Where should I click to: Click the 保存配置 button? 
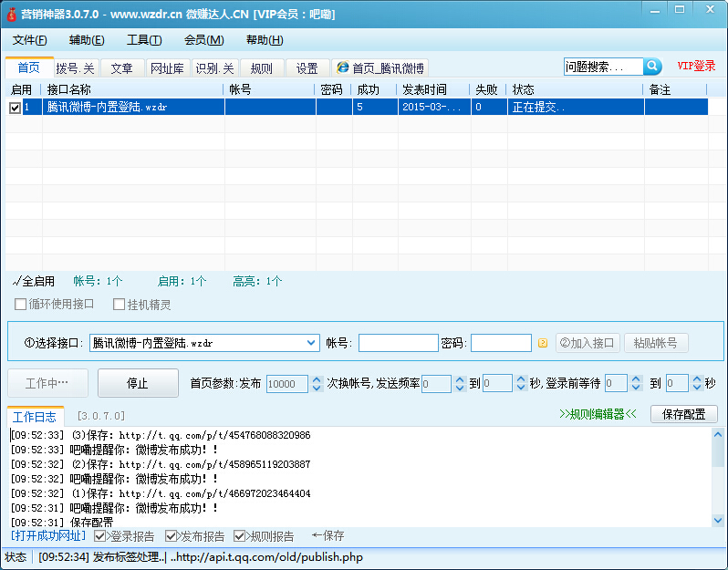point(683,414)
